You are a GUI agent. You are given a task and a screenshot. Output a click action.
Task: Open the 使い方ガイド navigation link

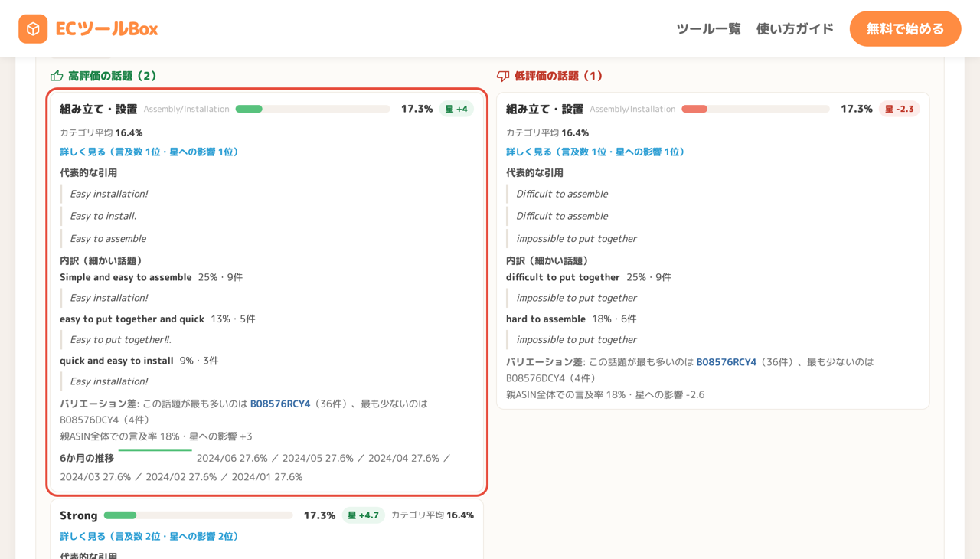tap(795, 29)
